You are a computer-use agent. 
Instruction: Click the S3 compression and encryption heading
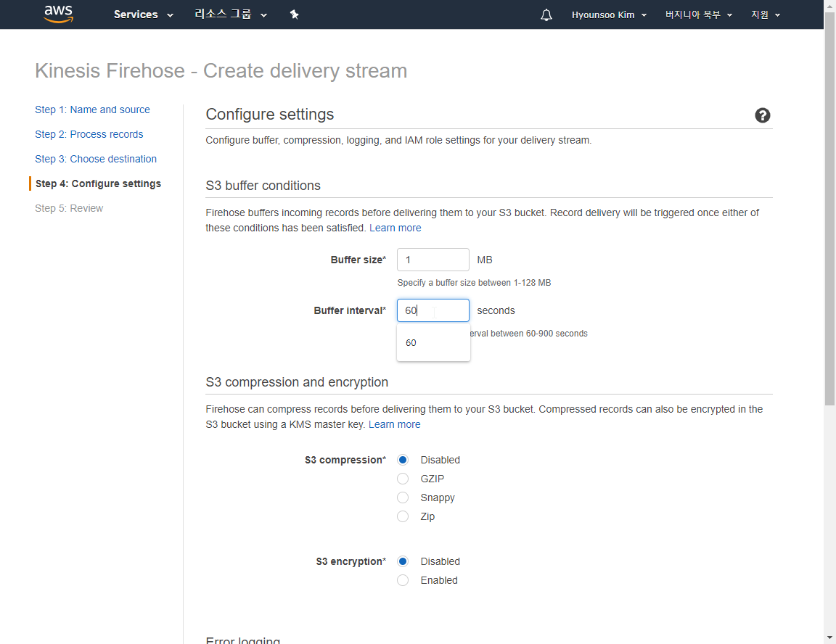(297, 382)
